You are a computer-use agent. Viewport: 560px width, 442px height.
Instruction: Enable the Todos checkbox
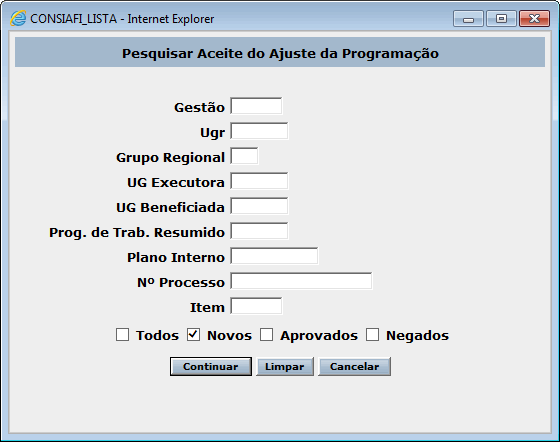click(x=122, y=335)
